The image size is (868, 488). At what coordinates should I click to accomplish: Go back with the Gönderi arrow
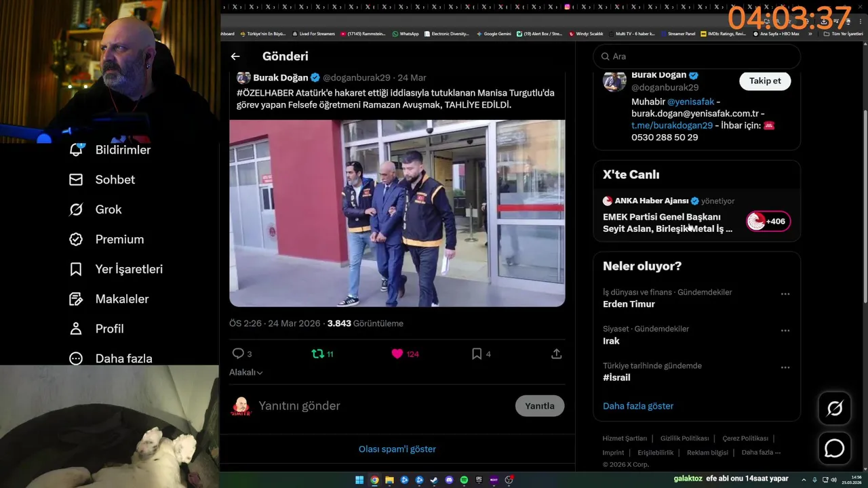235,56
